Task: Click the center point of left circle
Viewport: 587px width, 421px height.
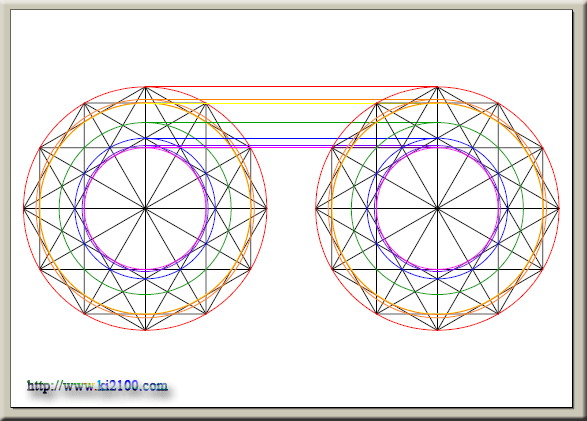Action: (145, 208)
